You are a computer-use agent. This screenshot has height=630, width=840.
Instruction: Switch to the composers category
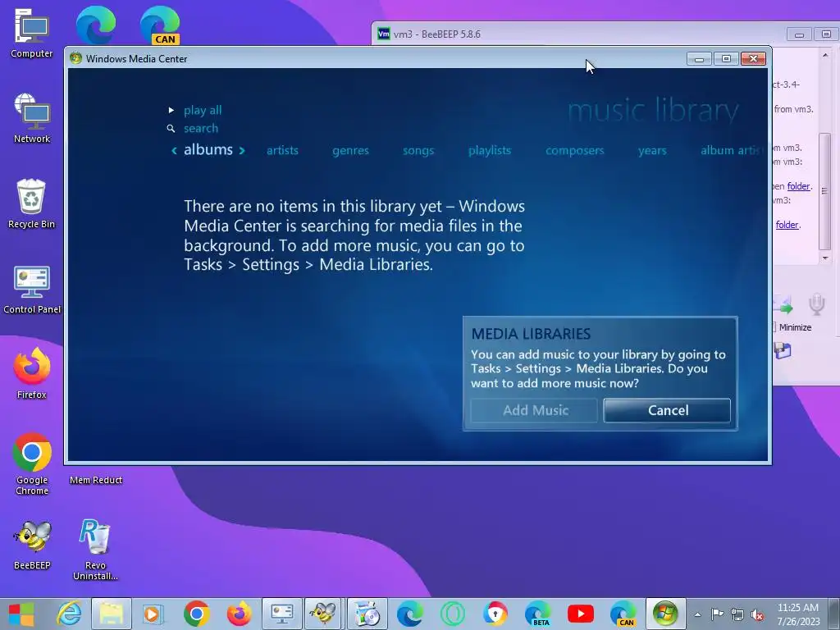[575, 151]
